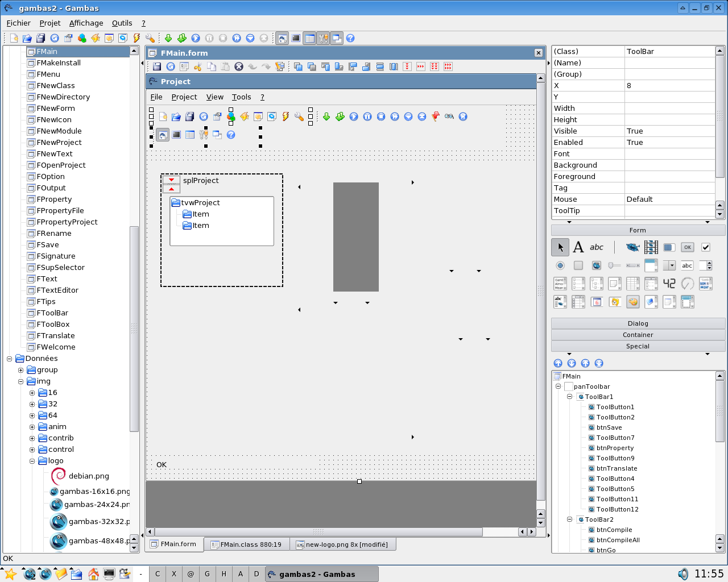Open the Container toolbox section
728x582 pixels.
pos(638,335)
